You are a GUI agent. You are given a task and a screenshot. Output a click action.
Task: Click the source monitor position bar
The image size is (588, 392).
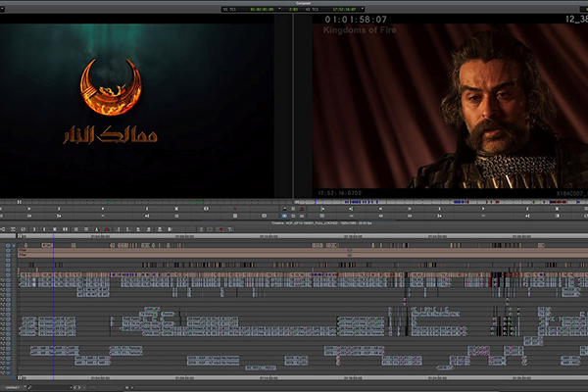(146, 202)
